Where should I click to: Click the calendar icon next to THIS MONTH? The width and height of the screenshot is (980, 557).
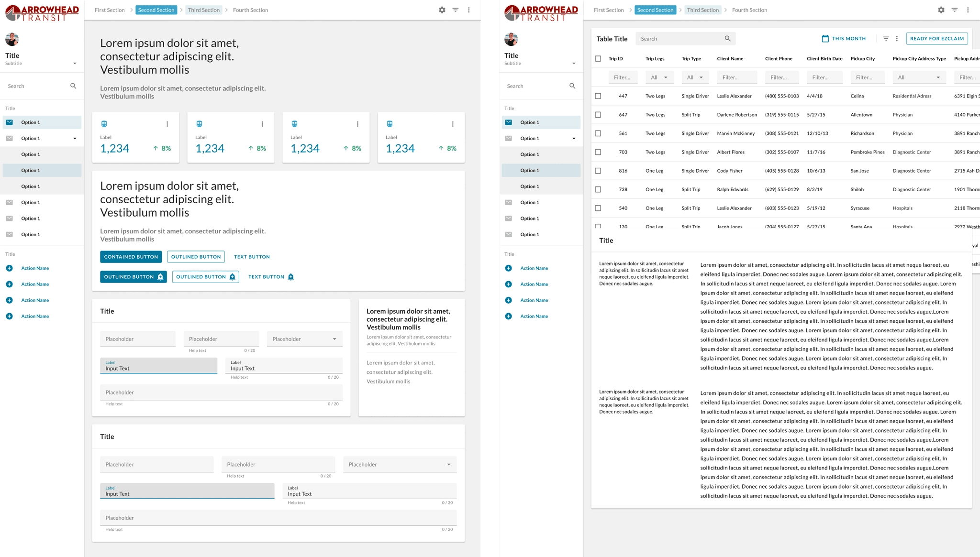825,39
